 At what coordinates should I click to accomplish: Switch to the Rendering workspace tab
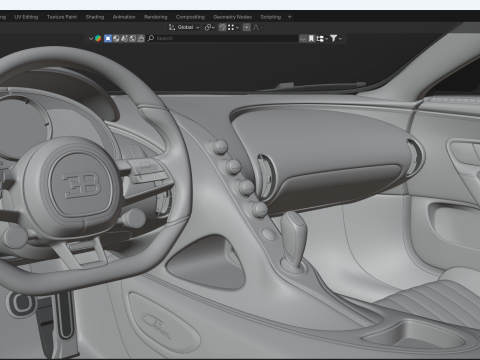pyautogui.click(x=155, y=17)
